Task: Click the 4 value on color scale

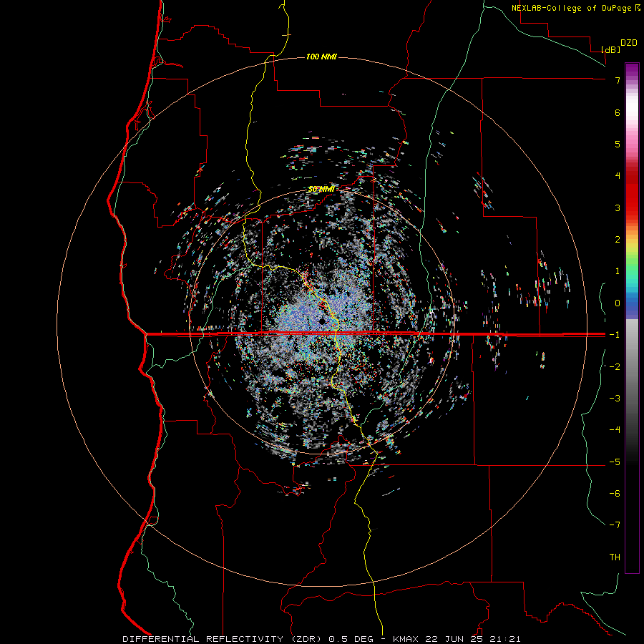Action: [x=618, y=176]
